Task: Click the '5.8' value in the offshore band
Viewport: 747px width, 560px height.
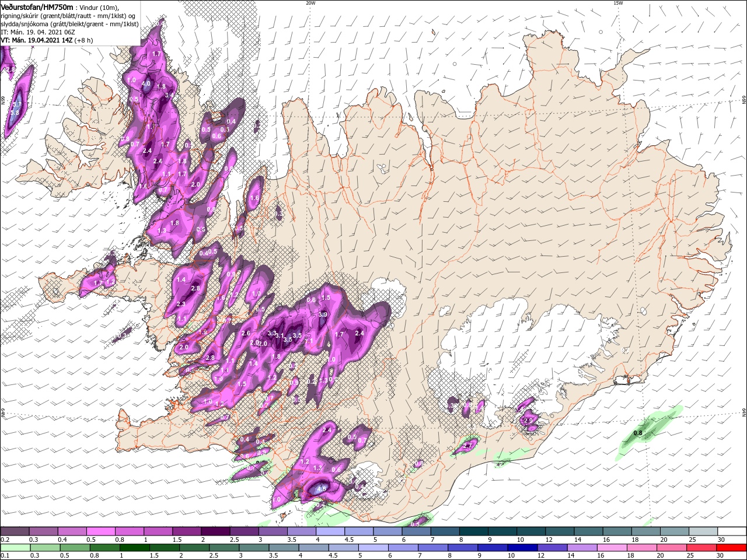Action: tap(15, 112)
